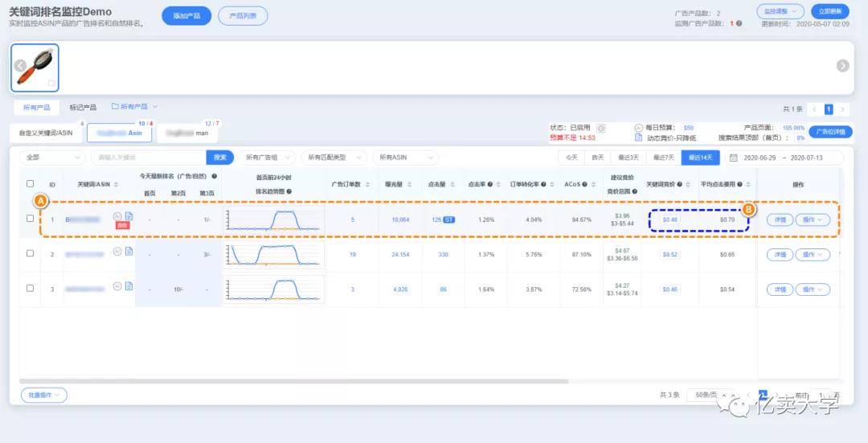
Task: Select the 最近7天 date range tab
Action: pyautogui.click(x=663, y=158)
